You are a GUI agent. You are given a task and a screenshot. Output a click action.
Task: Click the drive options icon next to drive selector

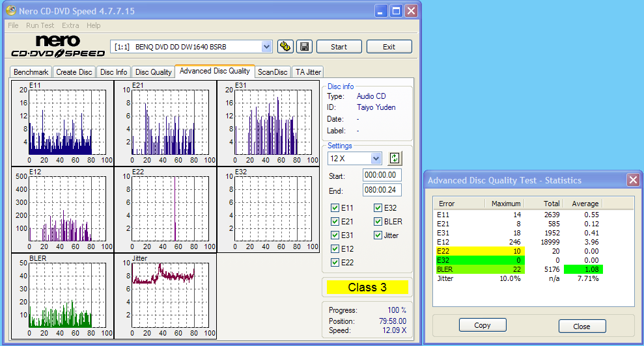coord(285,46)
